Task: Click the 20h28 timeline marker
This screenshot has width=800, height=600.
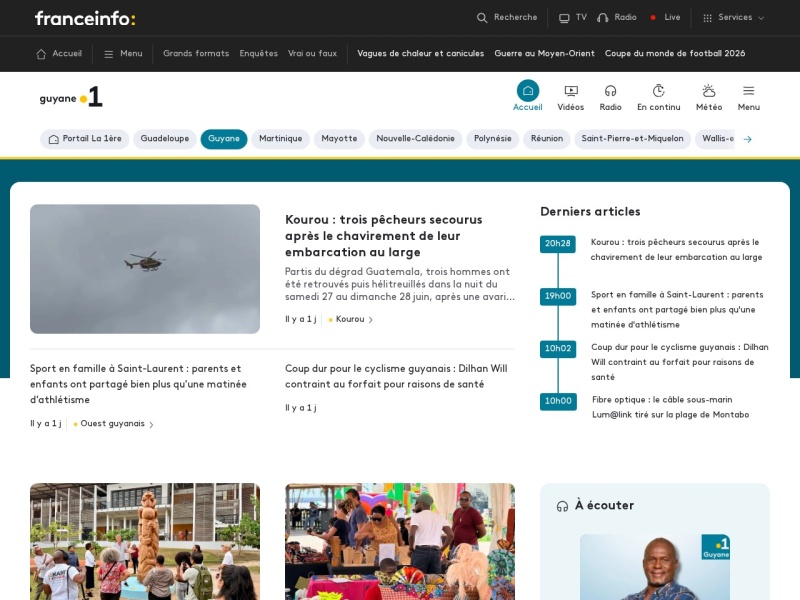Action: click(x=558, y=243)
